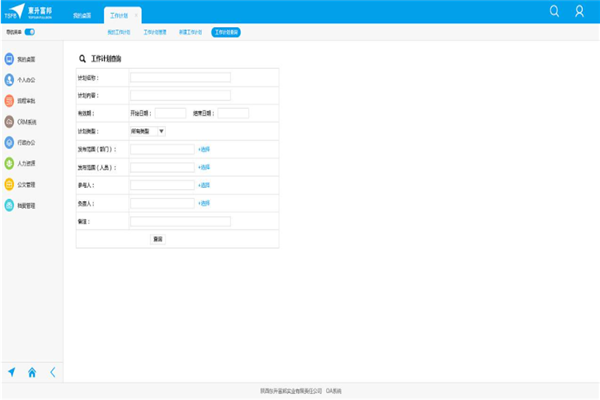Collapse the sidebar with the left chevron
Viewport: 600px width, 400px height.
[x=53, y=372]
